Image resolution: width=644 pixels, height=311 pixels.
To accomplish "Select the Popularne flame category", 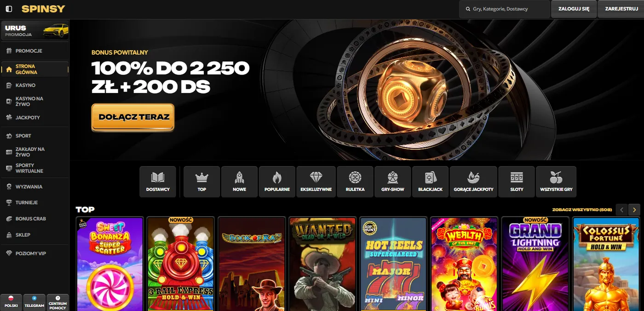I will pyautogui.click(x=277, y=182).
